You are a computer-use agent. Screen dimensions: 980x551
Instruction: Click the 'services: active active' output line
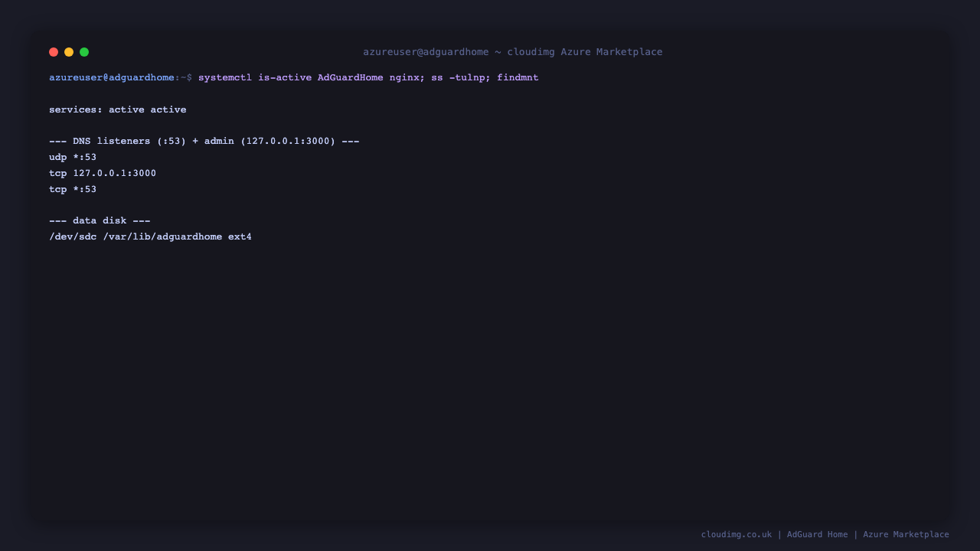118,109
